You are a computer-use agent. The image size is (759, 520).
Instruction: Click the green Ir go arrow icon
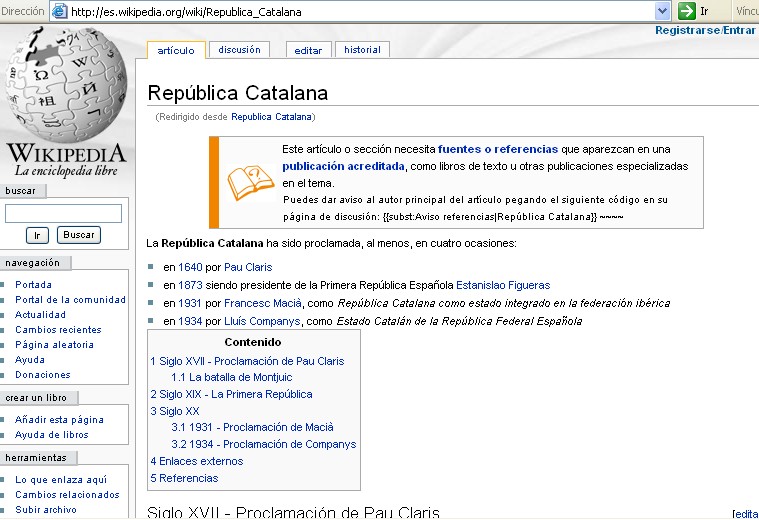pos(686,11)
